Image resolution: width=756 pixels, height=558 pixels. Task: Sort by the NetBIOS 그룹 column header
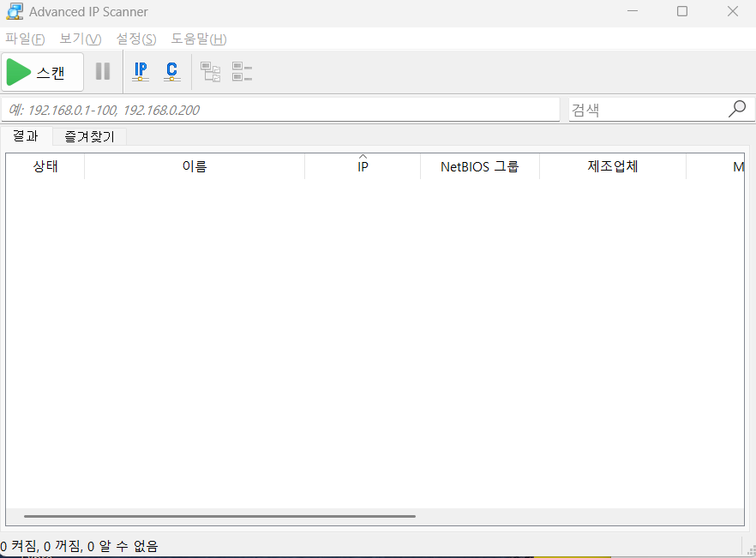coord(480,166)
